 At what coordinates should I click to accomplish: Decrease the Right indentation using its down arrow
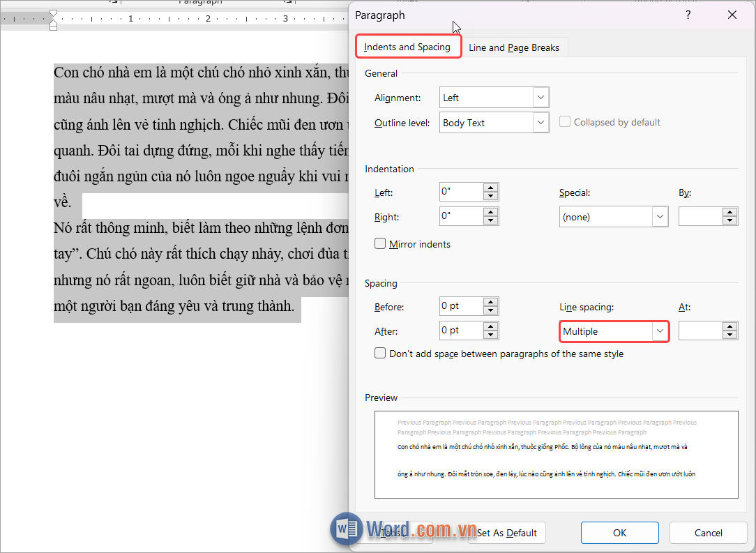(x=490, y=220)
